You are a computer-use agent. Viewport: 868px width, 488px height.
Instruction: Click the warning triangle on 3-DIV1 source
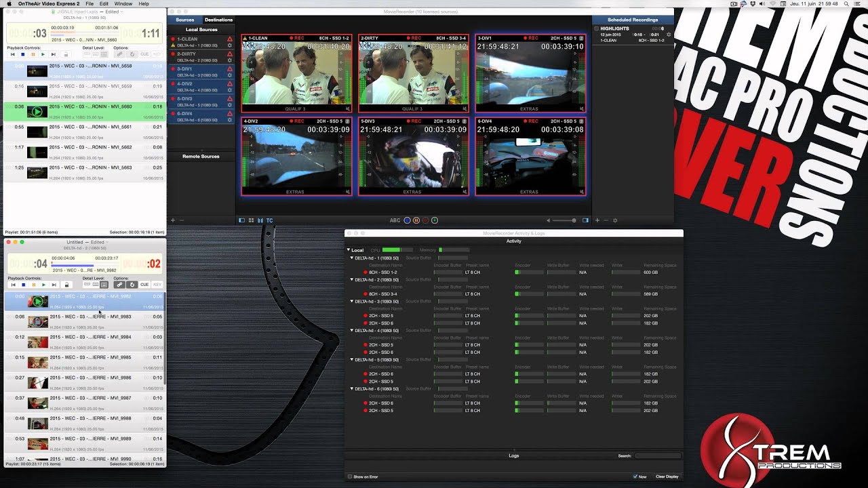click(230, 68)
